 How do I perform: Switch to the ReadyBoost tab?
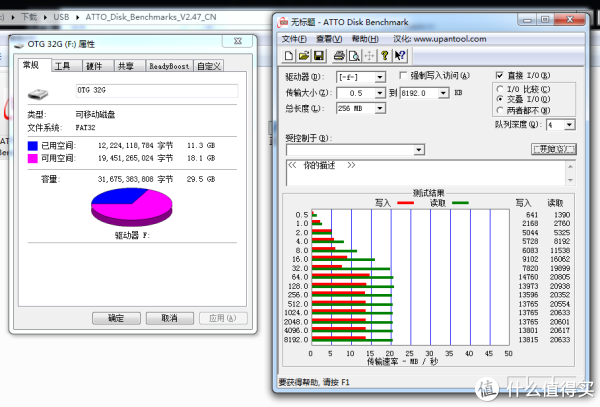pyautogui.click(x=169, y=66)
